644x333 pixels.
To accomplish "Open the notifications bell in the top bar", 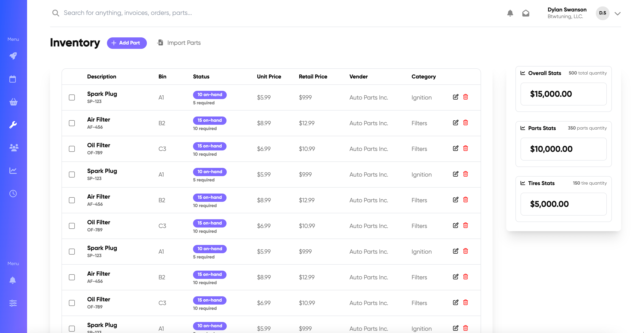I will click(x=510, y=13).
